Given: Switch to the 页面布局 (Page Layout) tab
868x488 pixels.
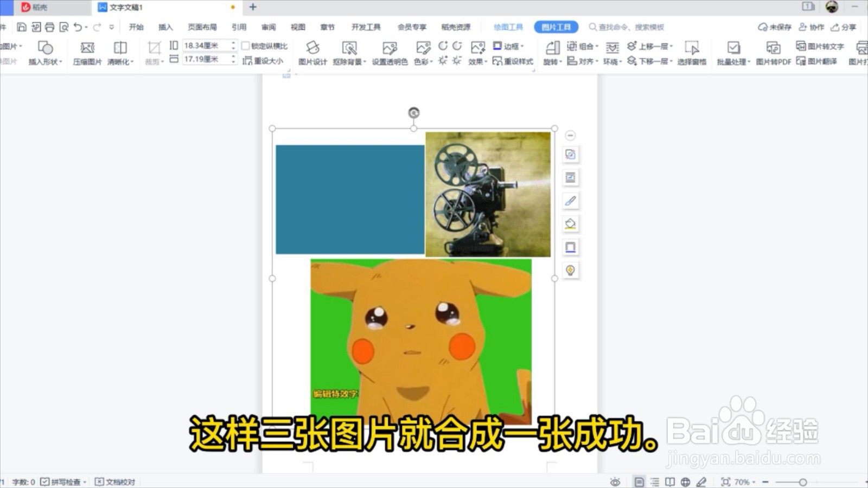Looking at the screenshot, I should (x=202, y=27).
